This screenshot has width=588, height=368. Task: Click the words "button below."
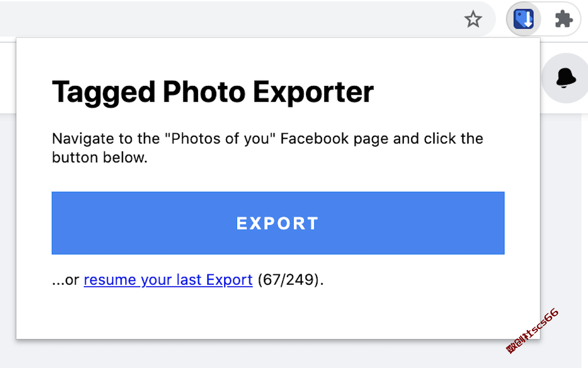[100, 158]
